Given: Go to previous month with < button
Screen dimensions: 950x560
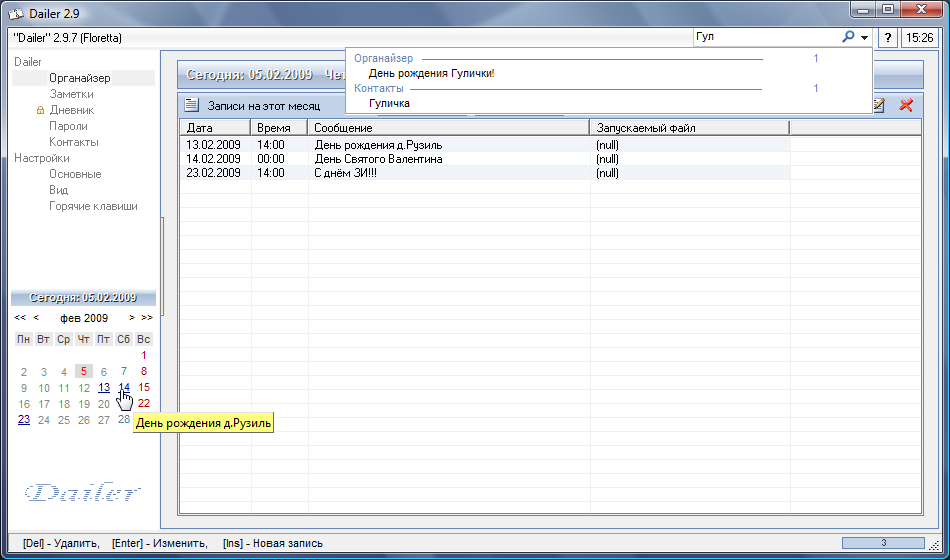Looking at the screenshot, I should [36, 318].
